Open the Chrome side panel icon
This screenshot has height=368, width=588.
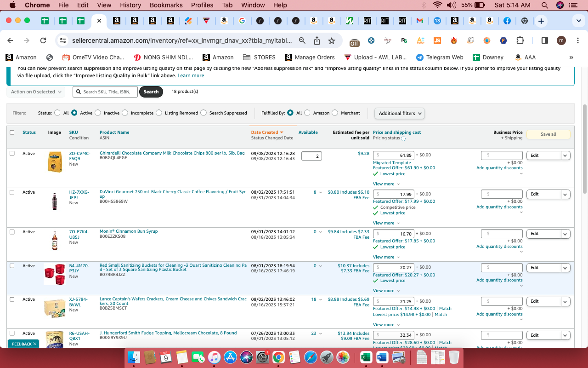[545, 40]
